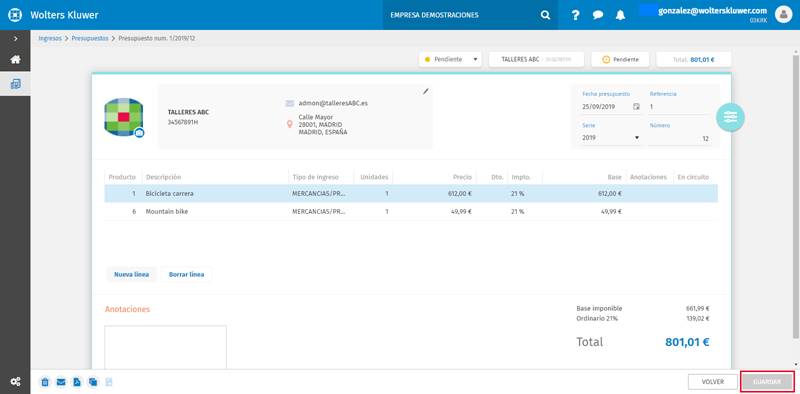Expand the Serie 2019 dropdown
The width and height of the screenshot is (800, 394).
(611, 138)
